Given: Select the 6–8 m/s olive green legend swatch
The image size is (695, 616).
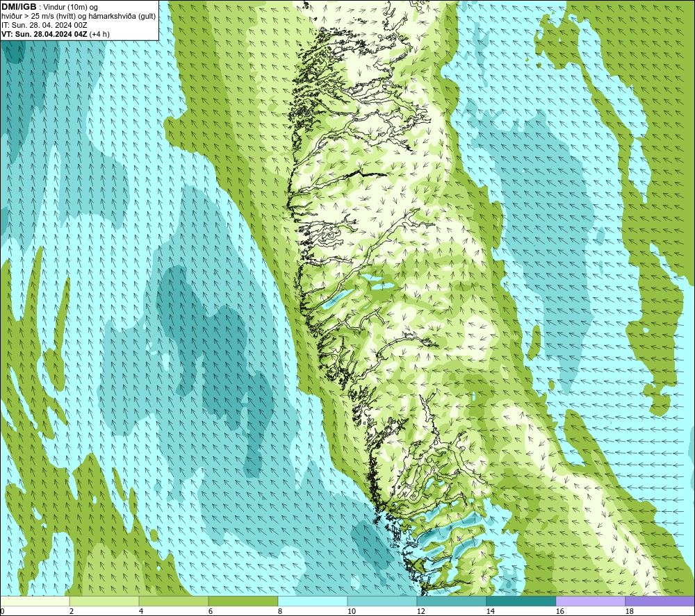Looking at the screenshot, I should coord(243,601).
